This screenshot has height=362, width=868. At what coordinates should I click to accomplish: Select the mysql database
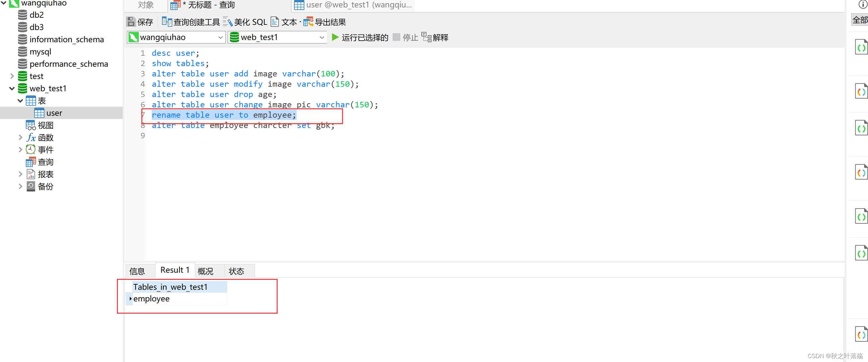(41, 52)
